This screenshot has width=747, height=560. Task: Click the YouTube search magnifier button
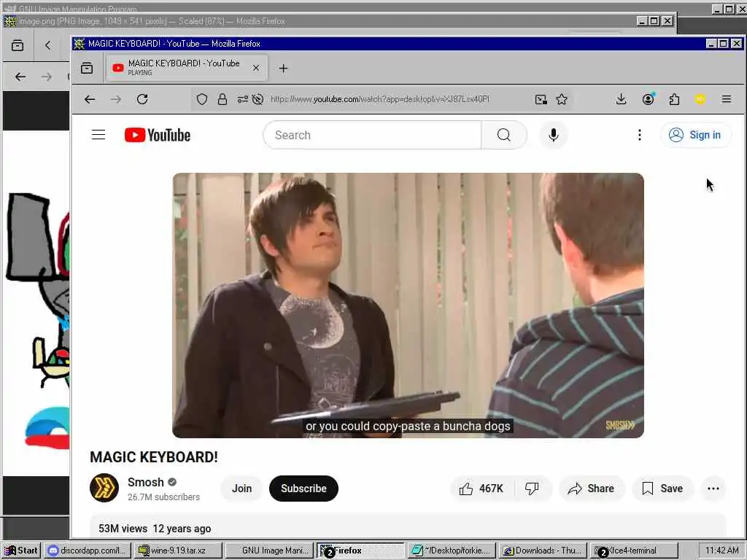point(504,135)
